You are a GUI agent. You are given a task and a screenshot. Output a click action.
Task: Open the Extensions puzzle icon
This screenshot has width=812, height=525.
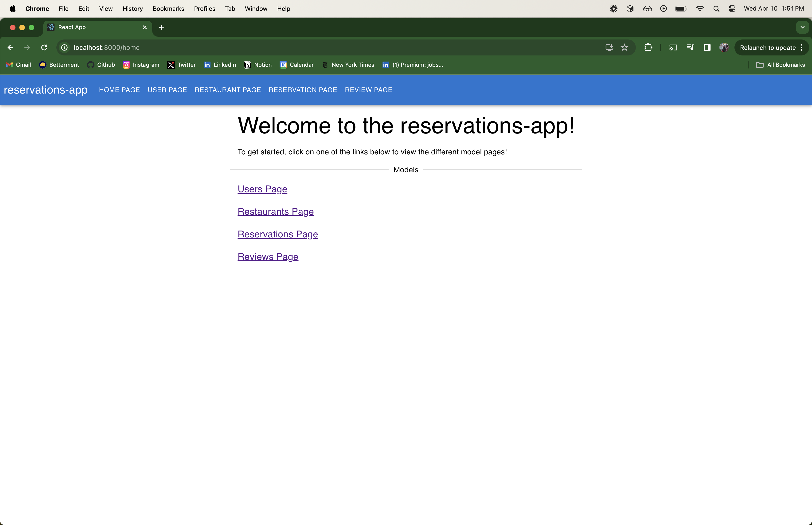[648, 47]
